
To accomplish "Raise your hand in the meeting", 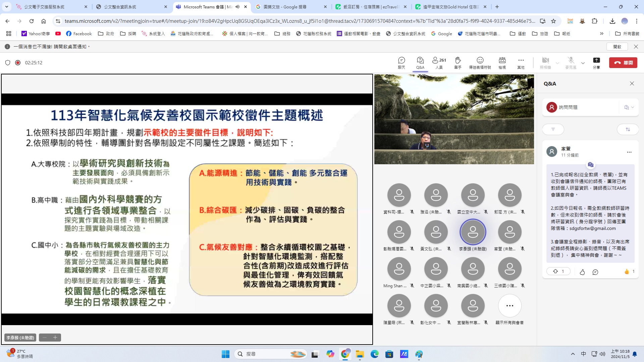I will [458, 62].
